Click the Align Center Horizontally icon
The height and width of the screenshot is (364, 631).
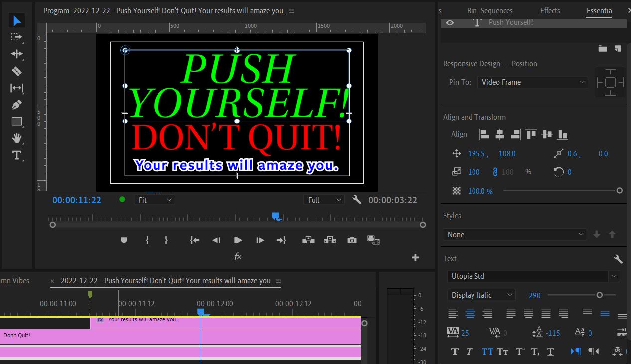click(500, 134)
